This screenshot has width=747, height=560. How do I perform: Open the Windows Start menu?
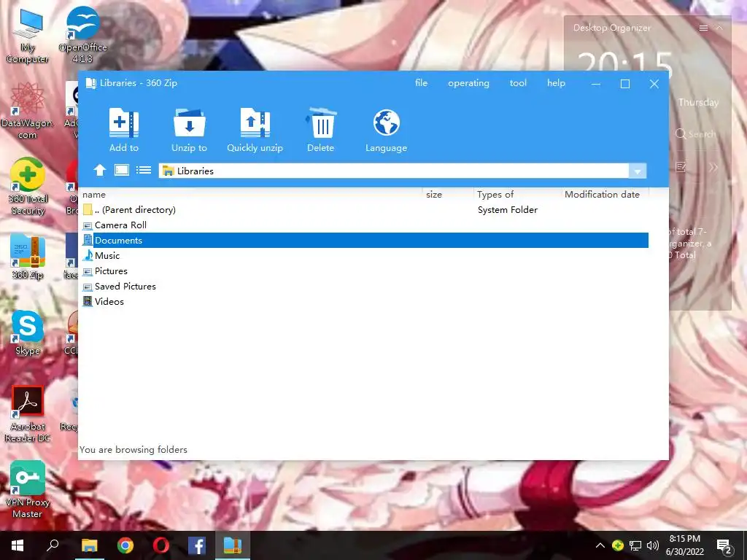pyautogui.click(x=18, y=545)
